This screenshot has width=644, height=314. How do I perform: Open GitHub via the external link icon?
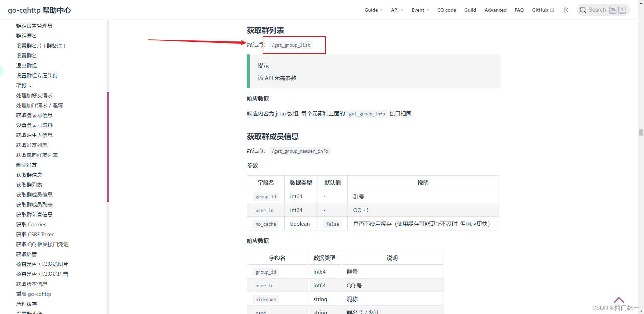pyautogui.click(x=552, y=10)
